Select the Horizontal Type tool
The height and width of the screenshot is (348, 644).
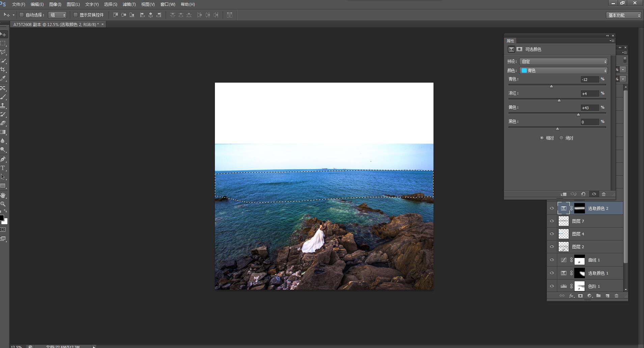(x=3, y=168)
